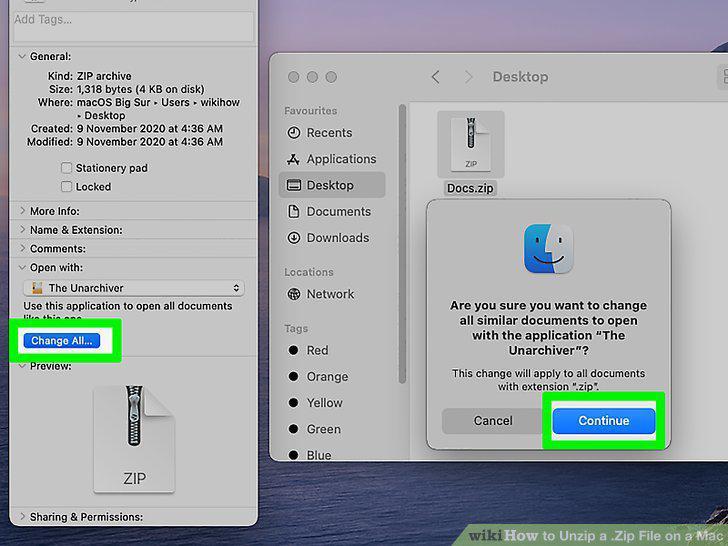Close the Finder window with red button
This screenshot has height=546, width=728.
pyautogui.click(x=293, y=77)
